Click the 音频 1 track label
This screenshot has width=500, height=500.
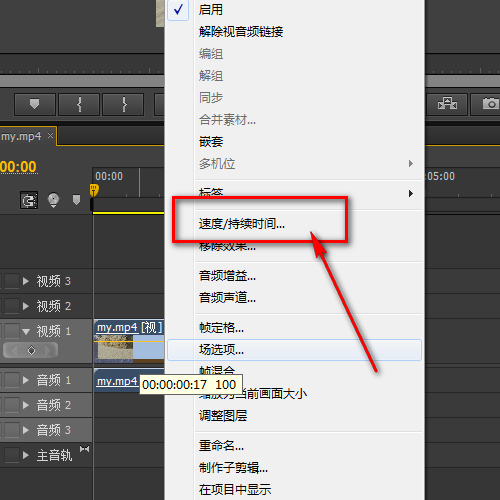coord(54,380)
